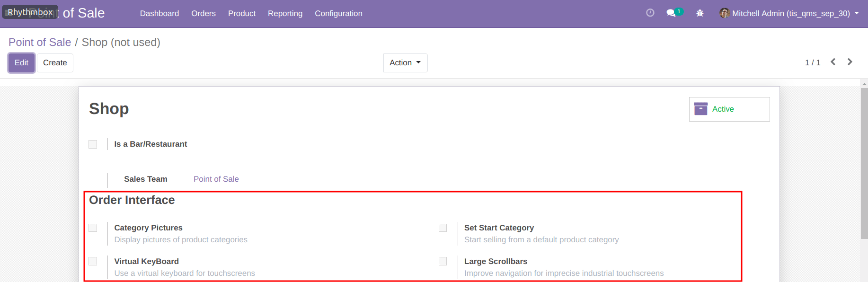Image resolution: width=868 pixels, height=282 pixels.
Task: Enable the Is a Bar/Restaurant checkbox
Action: (93, 144)
